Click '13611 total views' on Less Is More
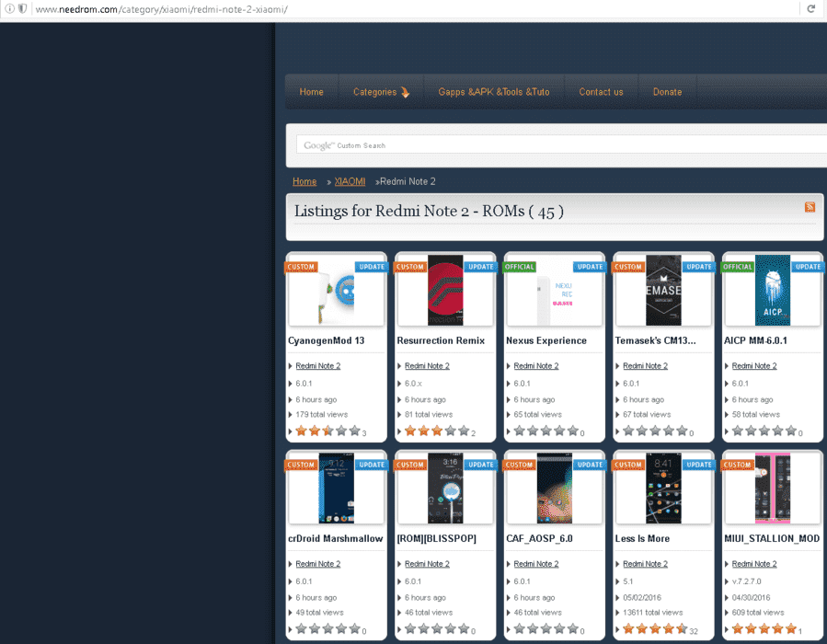 click(653, 613)
